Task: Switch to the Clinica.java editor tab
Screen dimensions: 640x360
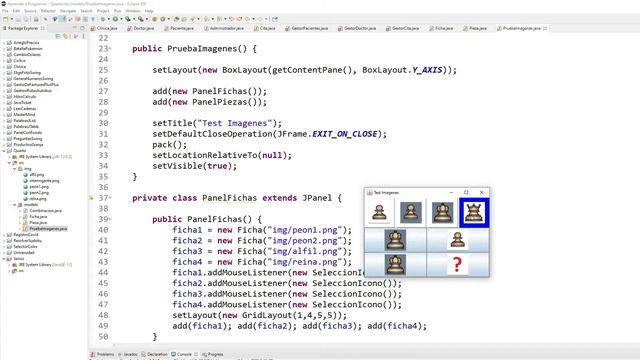Action: pyautogui.click(x=104, y=28)
